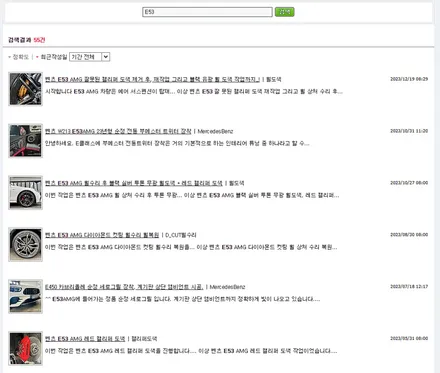
Task: Open E450 cabriolet grille post title
Action: pyautogui.click(x=124, y=287)
